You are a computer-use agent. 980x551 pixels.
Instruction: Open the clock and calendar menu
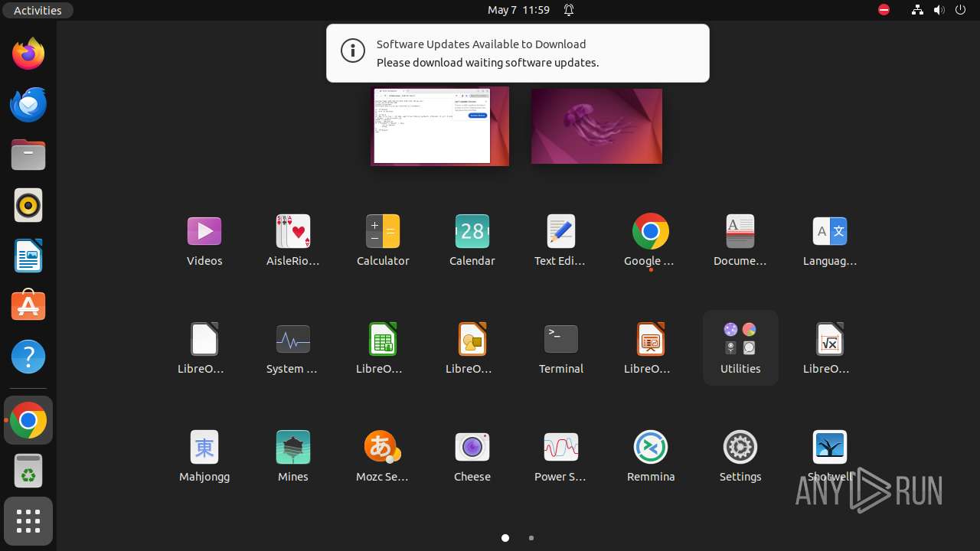click(519, 10)
